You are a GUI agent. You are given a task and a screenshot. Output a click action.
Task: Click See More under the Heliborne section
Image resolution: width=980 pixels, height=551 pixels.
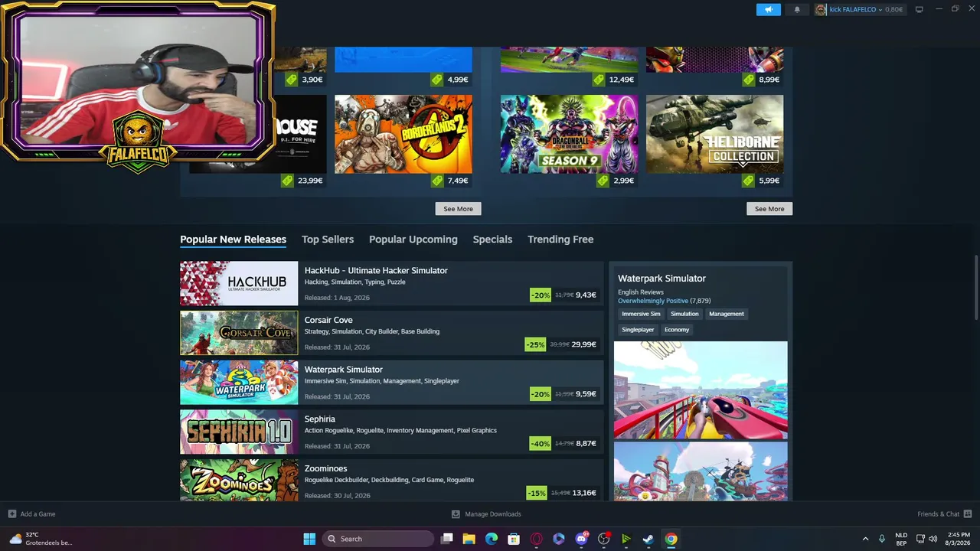click(x=769, y=209)
